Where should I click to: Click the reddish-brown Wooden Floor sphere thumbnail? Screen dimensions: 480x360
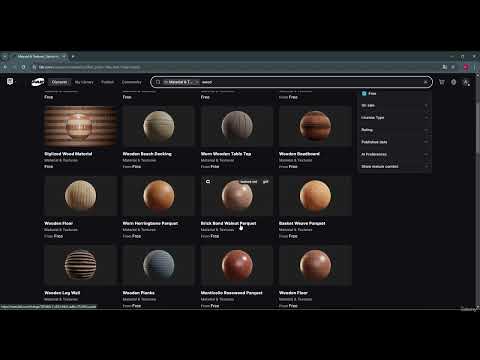315,265
